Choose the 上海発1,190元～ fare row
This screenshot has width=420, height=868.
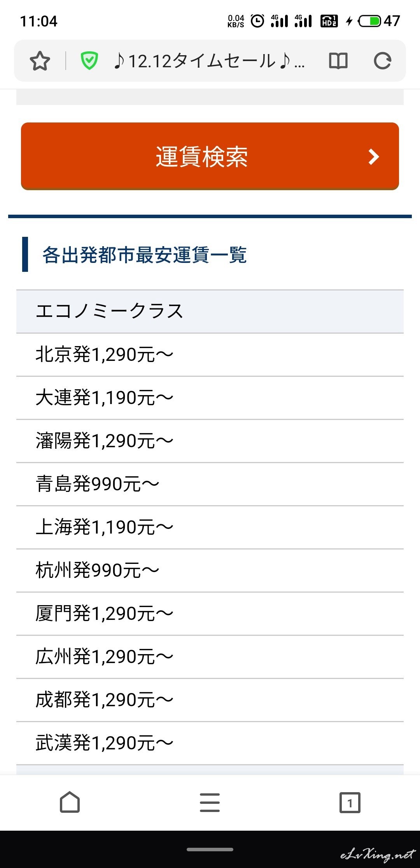(x=210, y=527)
